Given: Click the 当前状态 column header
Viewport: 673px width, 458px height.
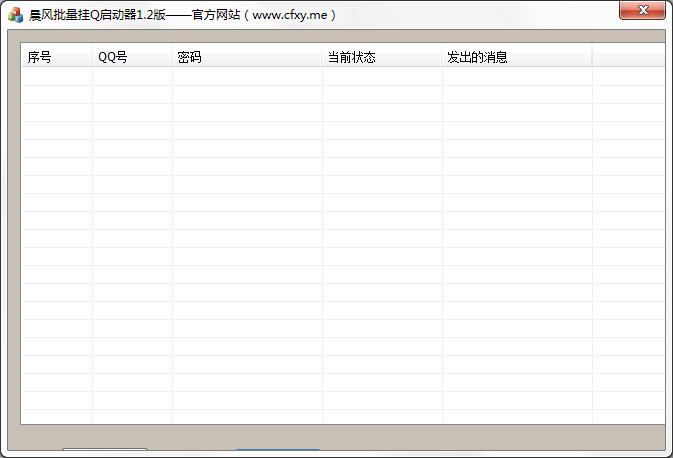Looking at the screenshot, I should pyautogui.click(x=382, y=57).
